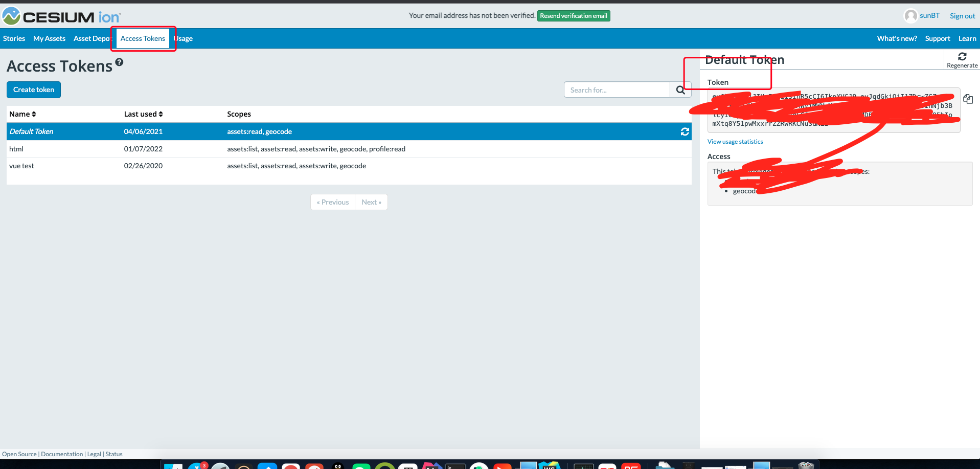Click regenerate icon in Default Token row

coord(685,131)
